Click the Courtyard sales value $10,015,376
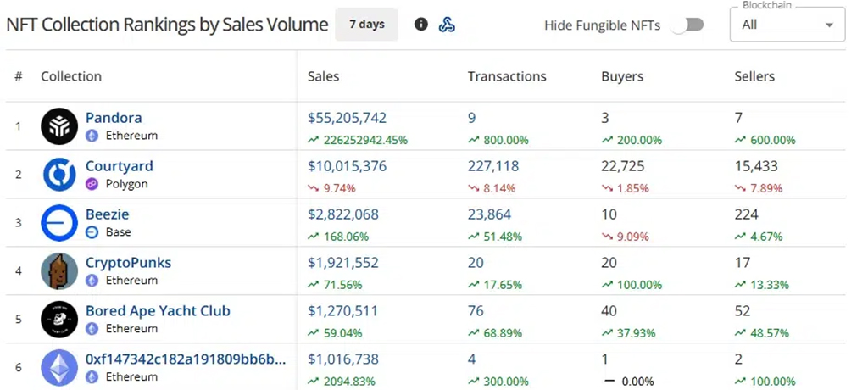The width and height of the screenshot is (868, 390). pyautogui.click(x=347, y=166)
